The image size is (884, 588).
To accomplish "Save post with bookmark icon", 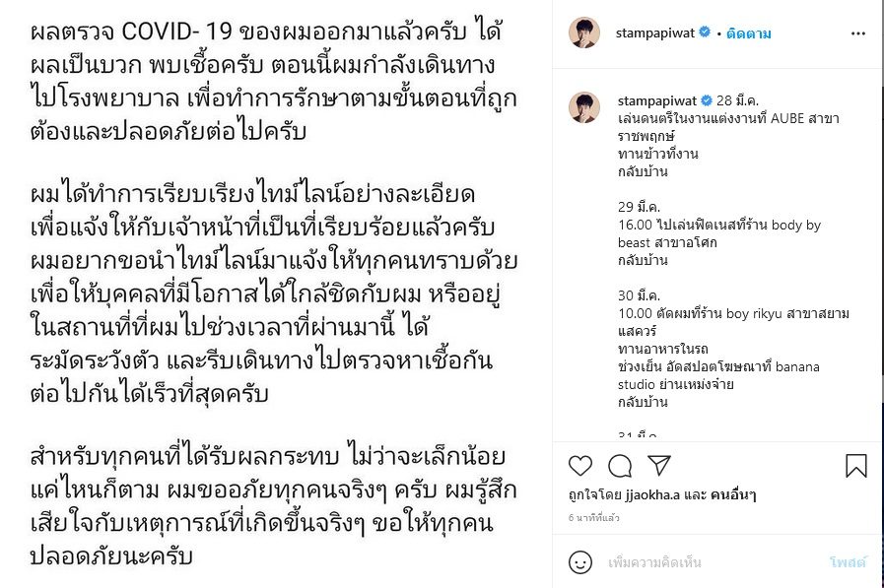I will point(855,466).
